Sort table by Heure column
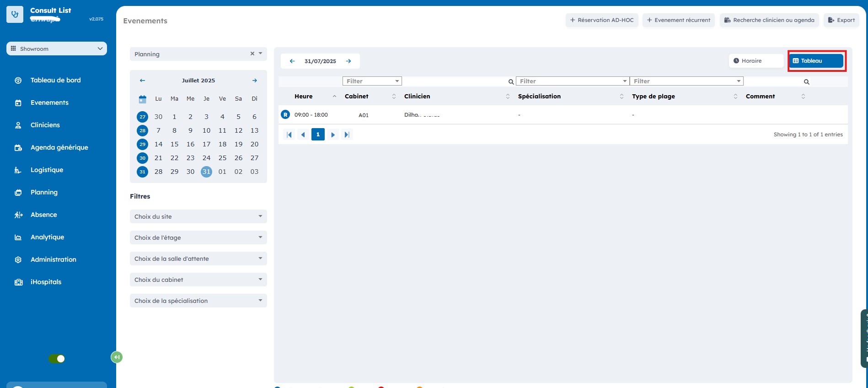 pos(304,97)
